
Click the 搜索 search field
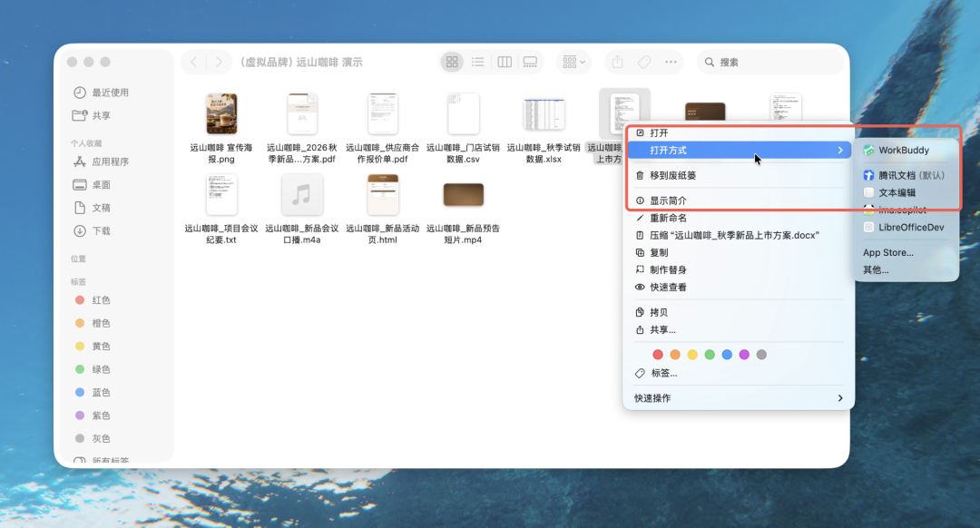pyautogui.click(x=770, y=62)
